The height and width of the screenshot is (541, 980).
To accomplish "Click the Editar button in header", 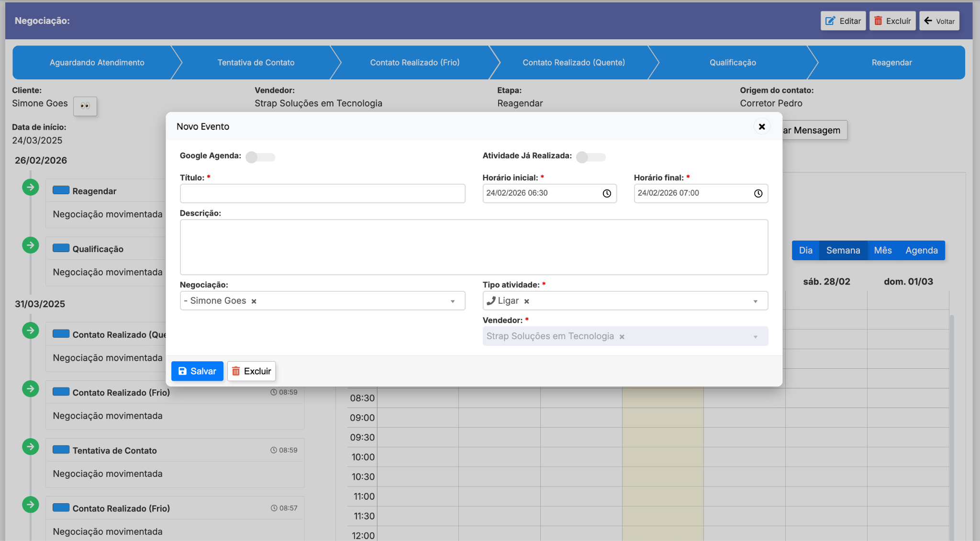I will click(x=843, y=21).
